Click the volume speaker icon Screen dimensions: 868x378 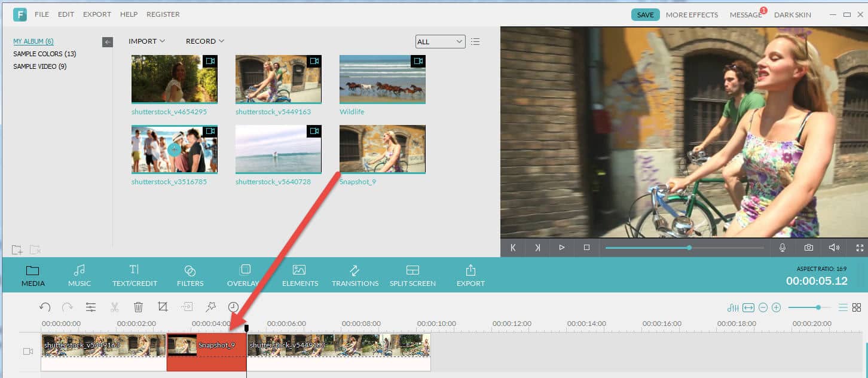point(834,248)
